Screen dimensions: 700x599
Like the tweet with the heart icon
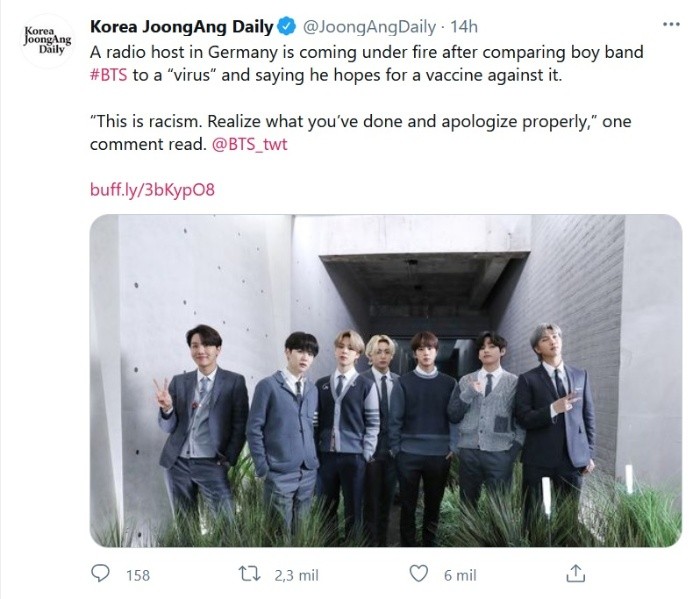click(x=419, y=574)
